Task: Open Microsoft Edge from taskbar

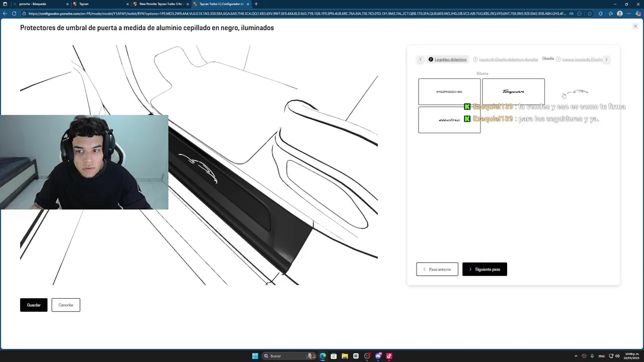Action: [323, 356]
